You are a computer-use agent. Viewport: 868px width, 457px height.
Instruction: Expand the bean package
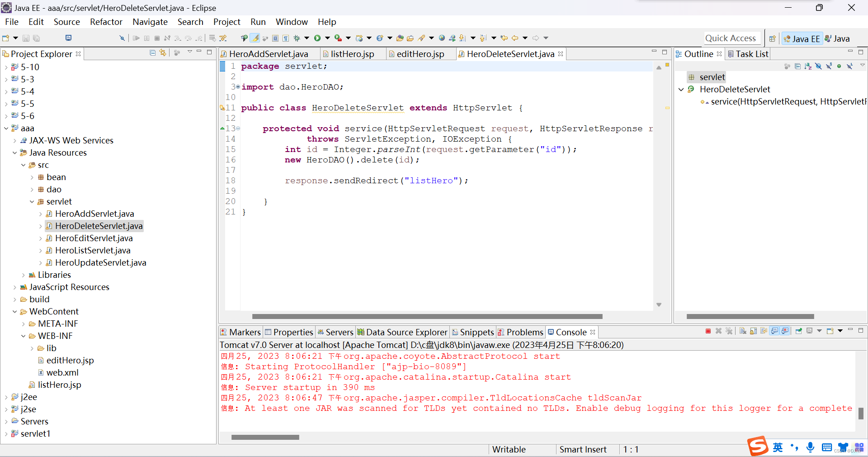tap(32, 177)
